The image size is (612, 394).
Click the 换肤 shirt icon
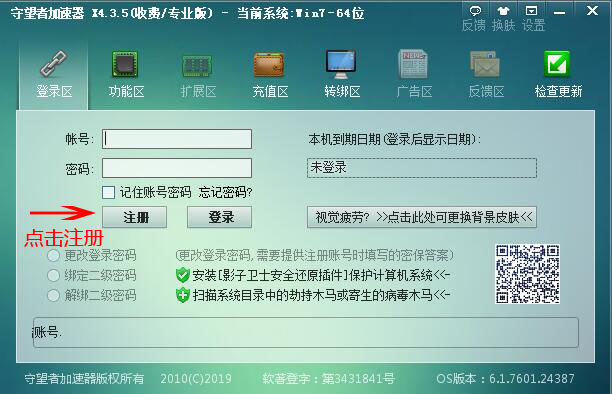point(503,11)
